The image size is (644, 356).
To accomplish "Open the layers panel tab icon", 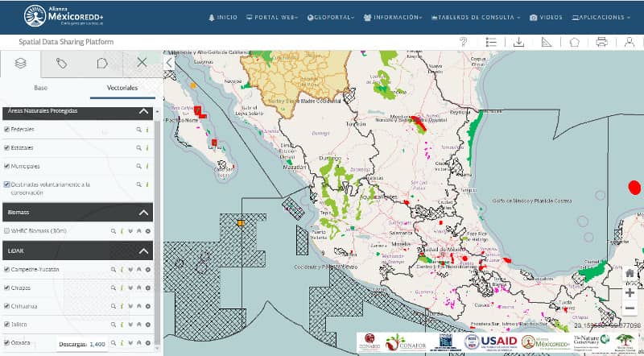I will [x=21, y=63].
